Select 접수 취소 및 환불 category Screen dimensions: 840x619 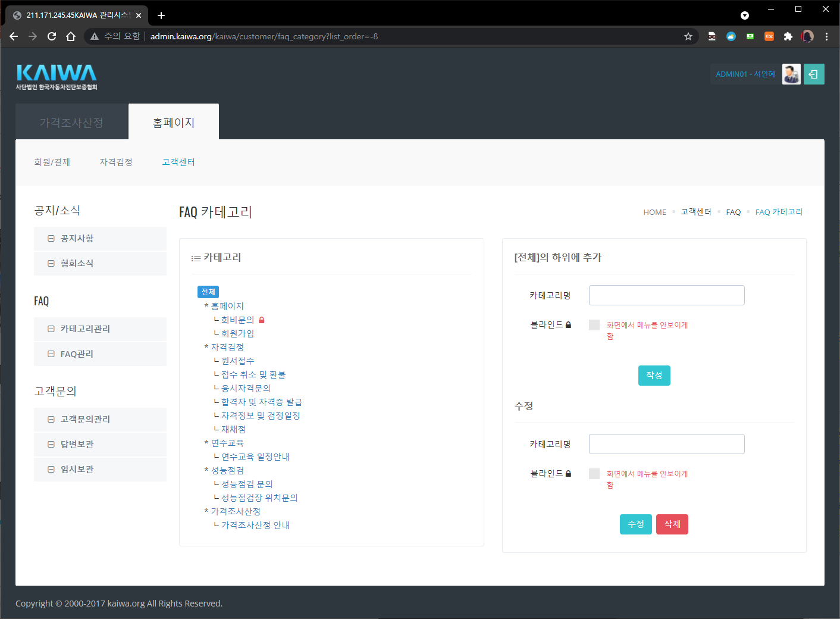tap(253, 374)
